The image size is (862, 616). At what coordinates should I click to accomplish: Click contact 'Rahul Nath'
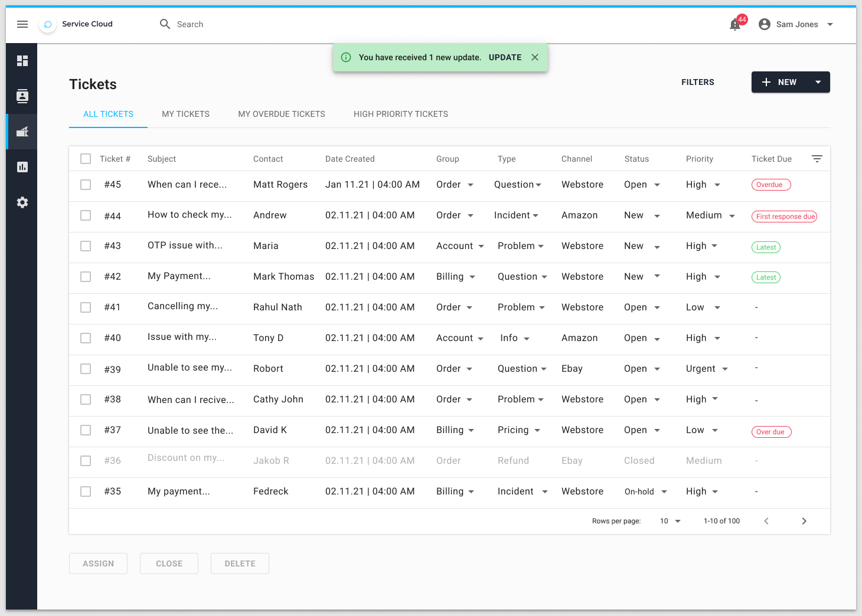tap(277, 307)
